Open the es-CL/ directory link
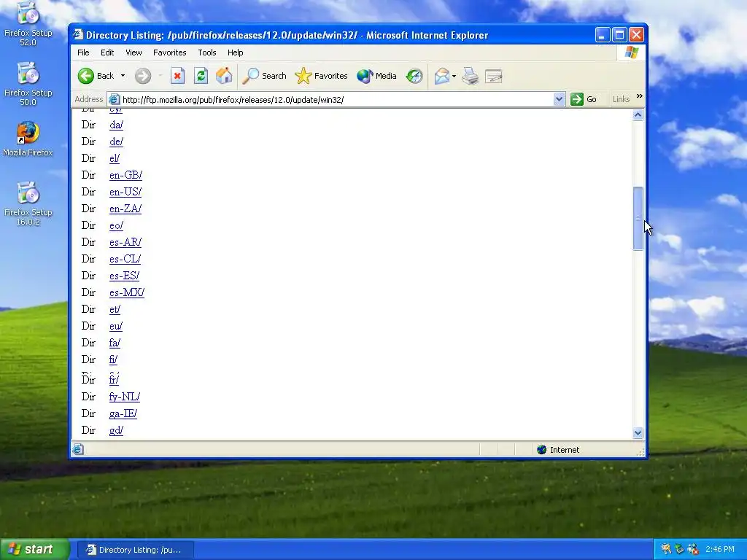 point(125,259)
